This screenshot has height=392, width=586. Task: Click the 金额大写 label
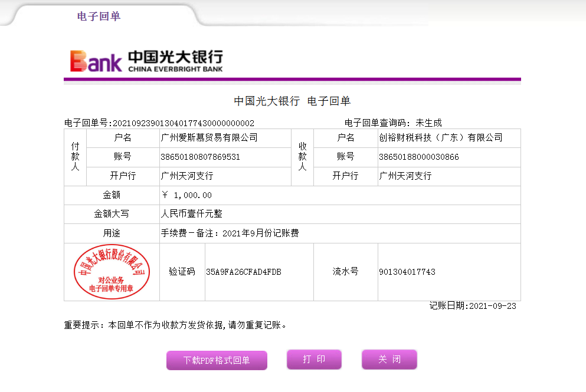[112, 214]
